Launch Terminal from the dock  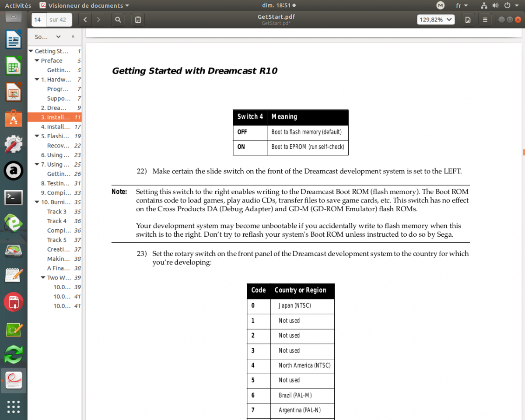coord(14,197)
